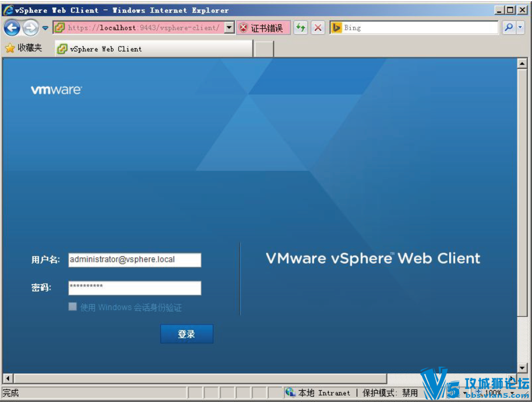This screenshot has width=532, height=403.
Task: Select the 用户名 username text field
Action: (x=134, y=260)
